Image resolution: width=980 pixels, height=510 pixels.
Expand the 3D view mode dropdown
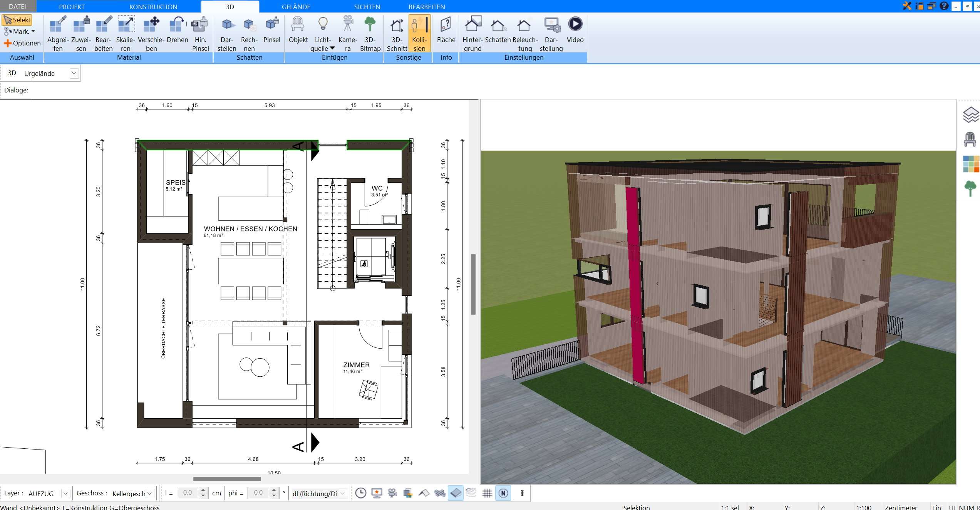pos(73,72)
